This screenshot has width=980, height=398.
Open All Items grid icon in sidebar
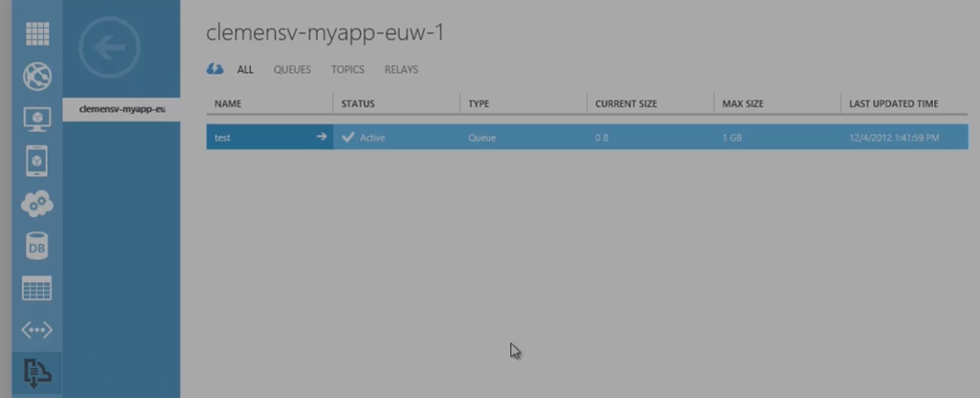pyautogui.click(x=37, y=33)
